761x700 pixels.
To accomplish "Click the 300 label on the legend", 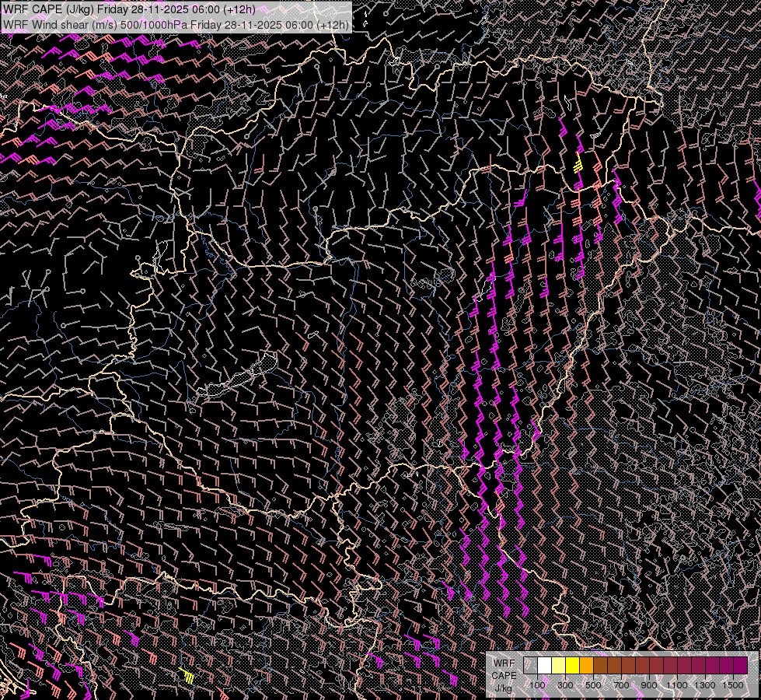I will click(x=565, y=685).
